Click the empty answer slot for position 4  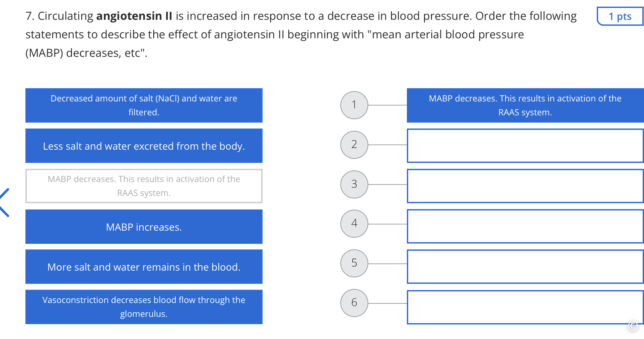[525, 226]
